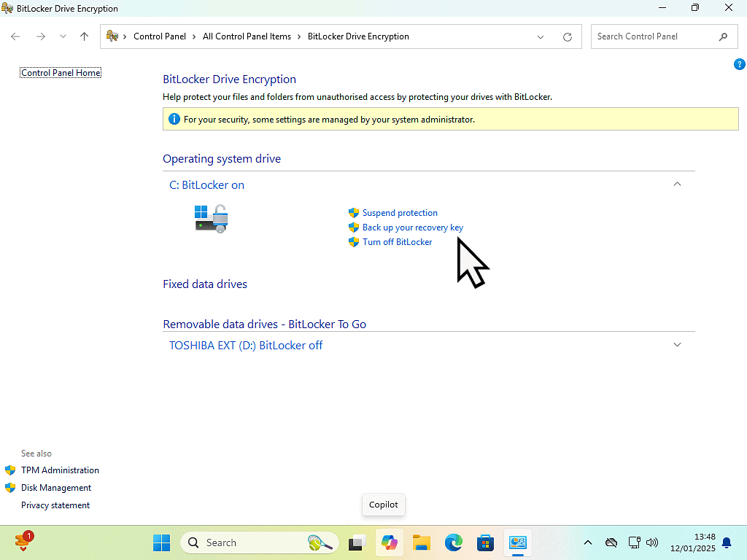Open the recent locations dropdown arrow
Screen dimensions: 747x560
tap(63, 36)
